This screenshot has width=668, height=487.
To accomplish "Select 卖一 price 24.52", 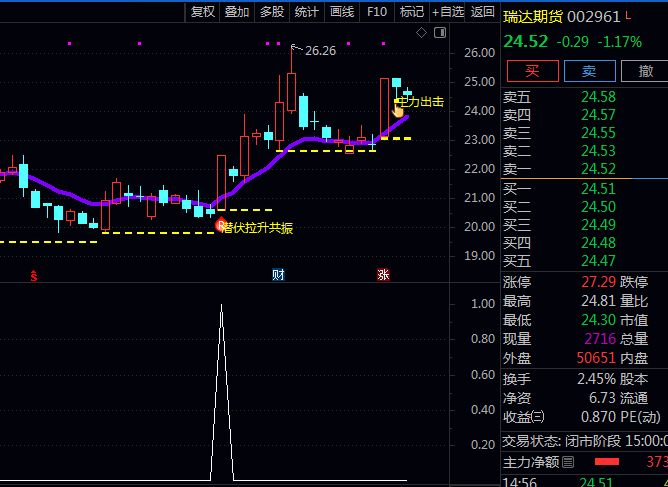I will (598, 169).
